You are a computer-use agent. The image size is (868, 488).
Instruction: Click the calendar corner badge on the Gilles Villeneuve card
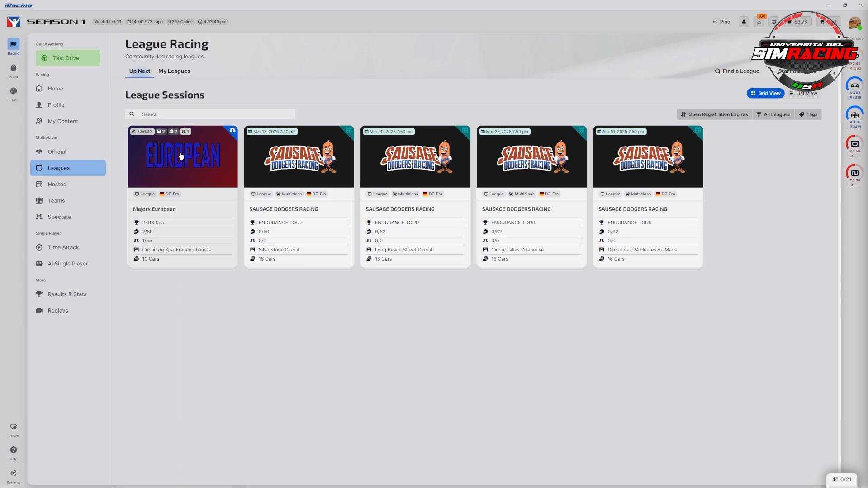(x=581, y=130)
